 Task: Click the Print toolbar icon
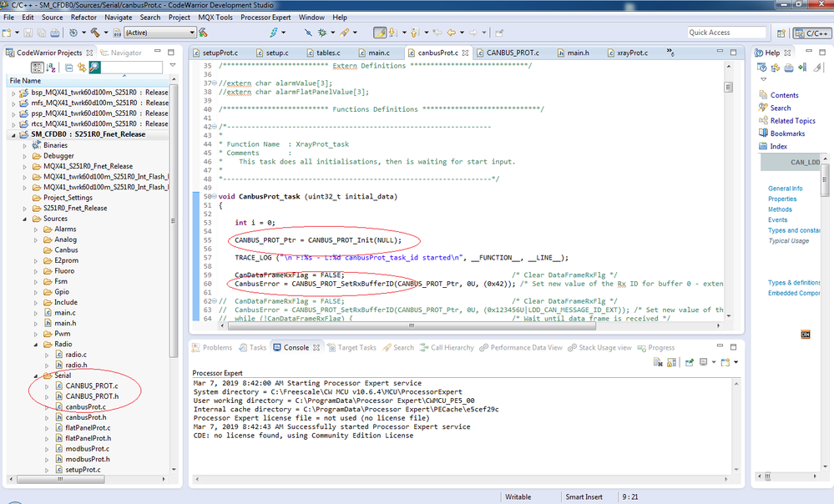pos(55,33)
